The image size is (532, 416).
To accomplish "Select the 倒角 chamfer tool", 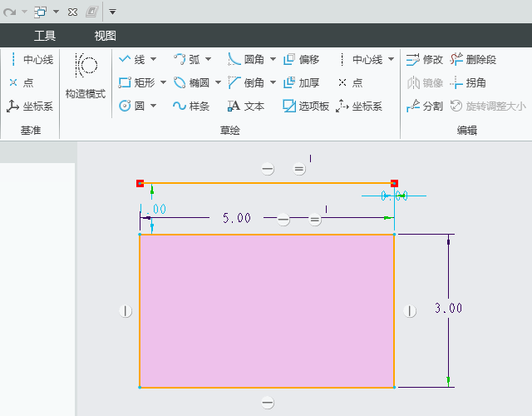I will [x=246, y=82].
